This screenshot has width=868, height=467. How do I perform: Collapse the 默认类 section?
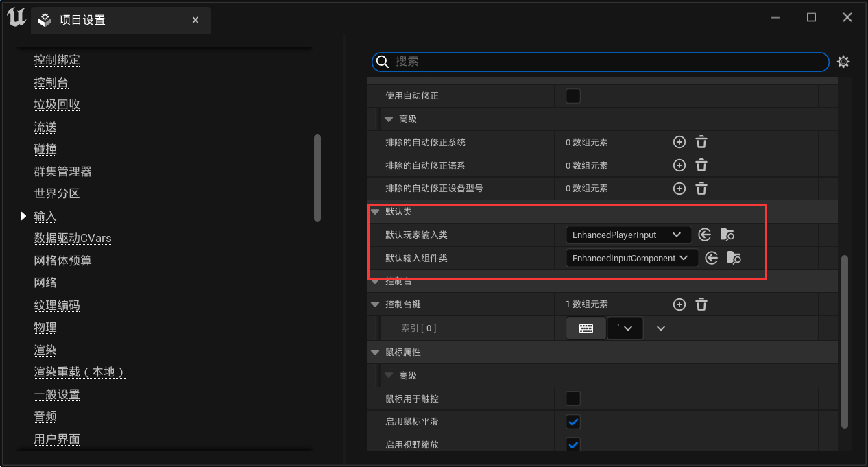coord(375,212)
